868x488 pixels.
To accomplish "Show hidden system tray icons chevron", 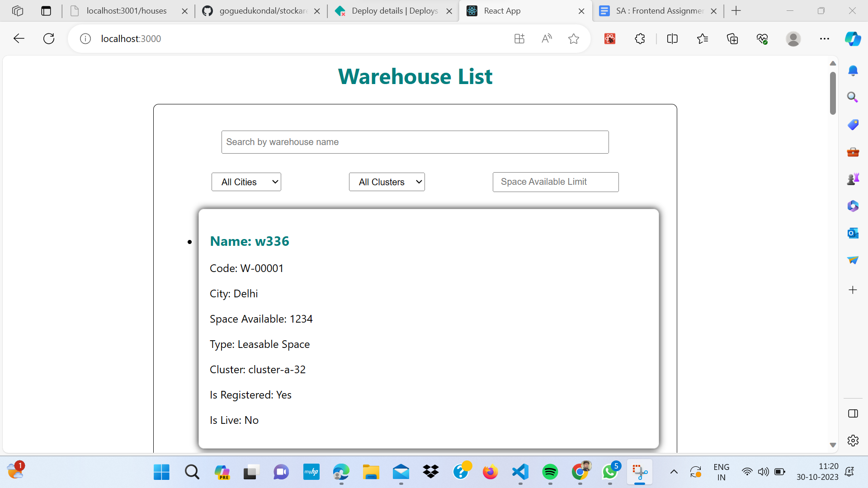I will (x=674, y=472).
